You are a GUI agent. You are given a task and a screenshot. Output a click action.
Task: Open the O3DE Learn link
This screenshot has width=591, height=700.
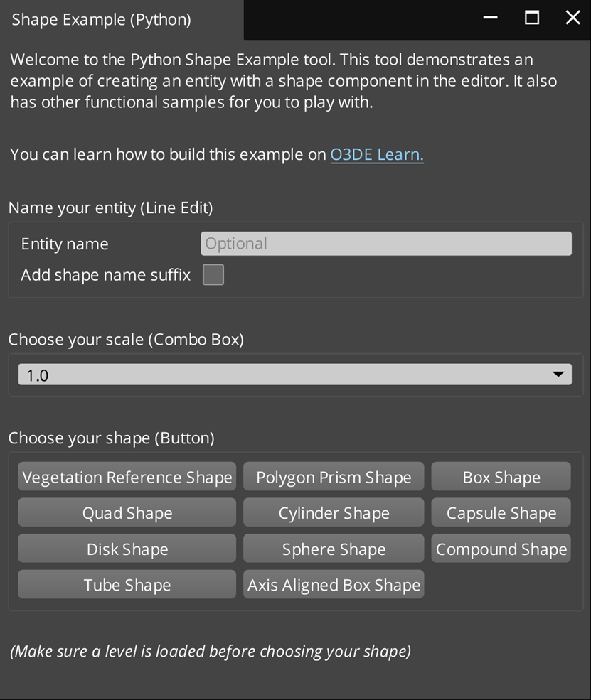coord(377,155)
